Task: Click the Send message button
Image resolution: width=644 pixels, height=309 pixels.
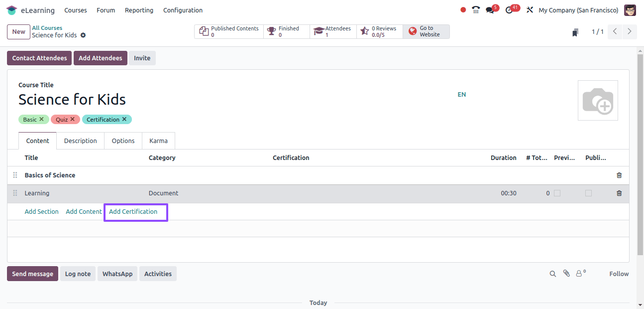Action: [33, 274]
